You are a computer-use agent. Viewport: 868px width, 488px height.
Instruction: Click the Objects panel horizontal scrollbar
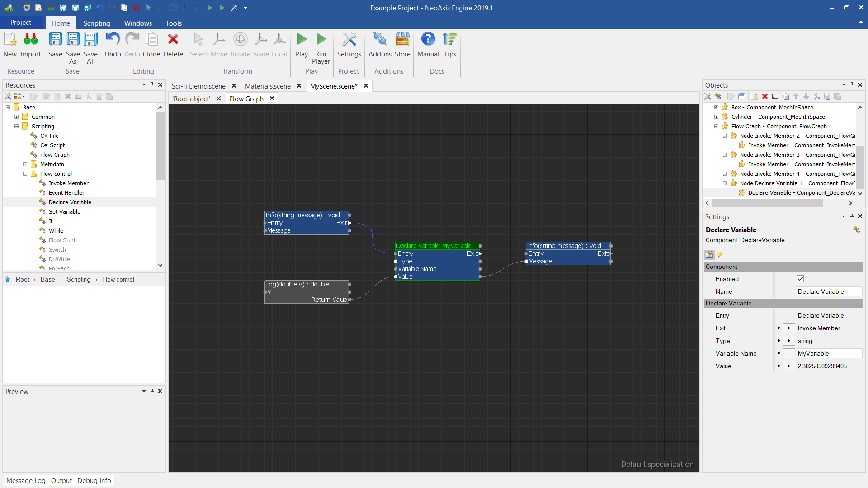(x=769, y=203)
